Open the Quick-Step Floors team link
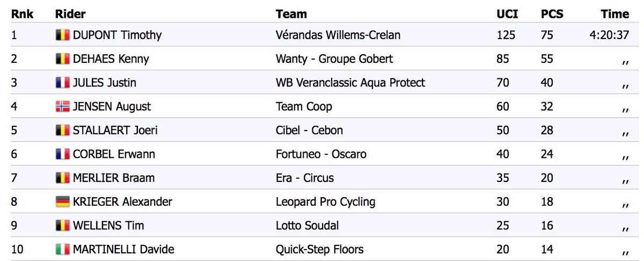 [x=319, y=249]
